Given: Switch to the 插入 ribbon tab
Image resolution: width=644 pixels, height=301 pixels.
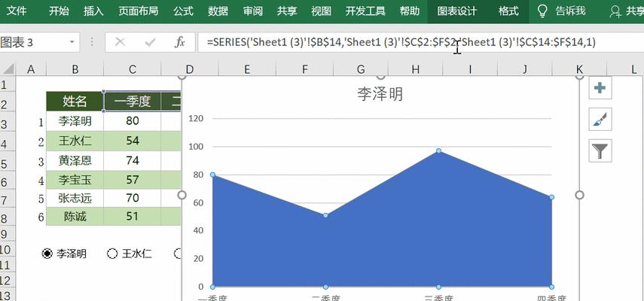Looking at the screenshot, I should 93,11.
